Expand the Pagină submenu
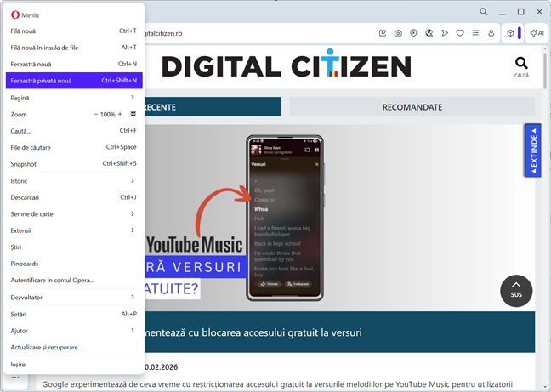This screenshot has height=392, width=551. (x=72, y=98)
